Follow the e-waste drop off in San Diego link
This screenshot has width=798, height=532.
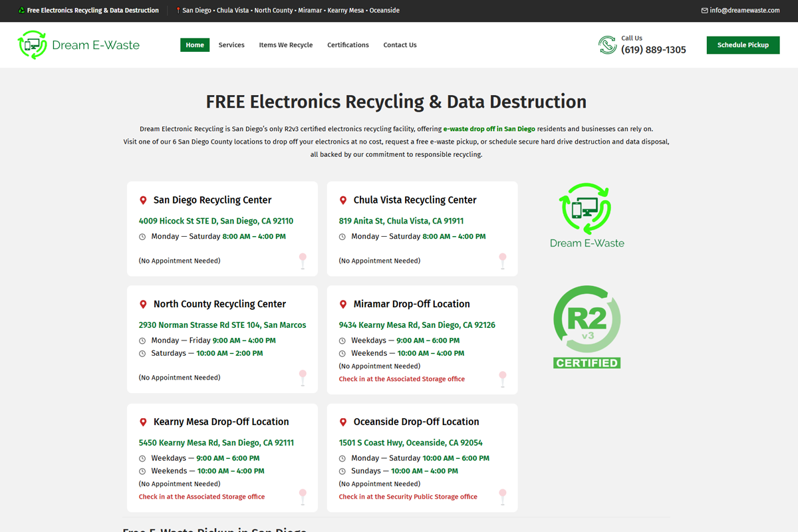pyautogui.click(x=489, y=129)
